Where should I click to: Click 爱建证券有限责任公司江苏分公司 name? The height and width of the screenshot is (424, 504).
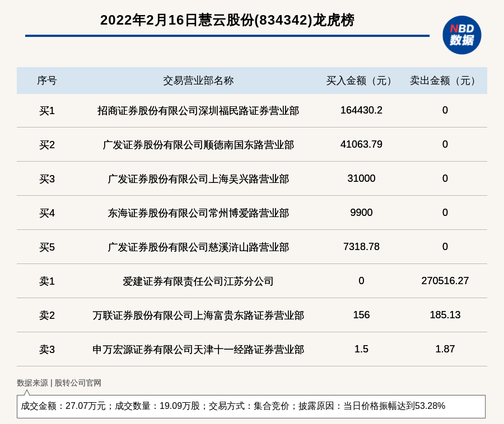(x=198, y=281)
